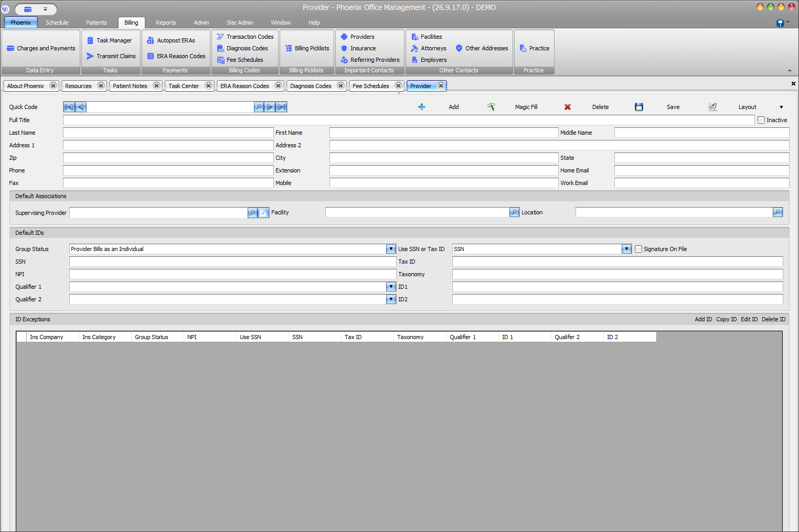Switch to Patients ribbon tab
This screenshot has width=799, height=532.
click(97, 23)
